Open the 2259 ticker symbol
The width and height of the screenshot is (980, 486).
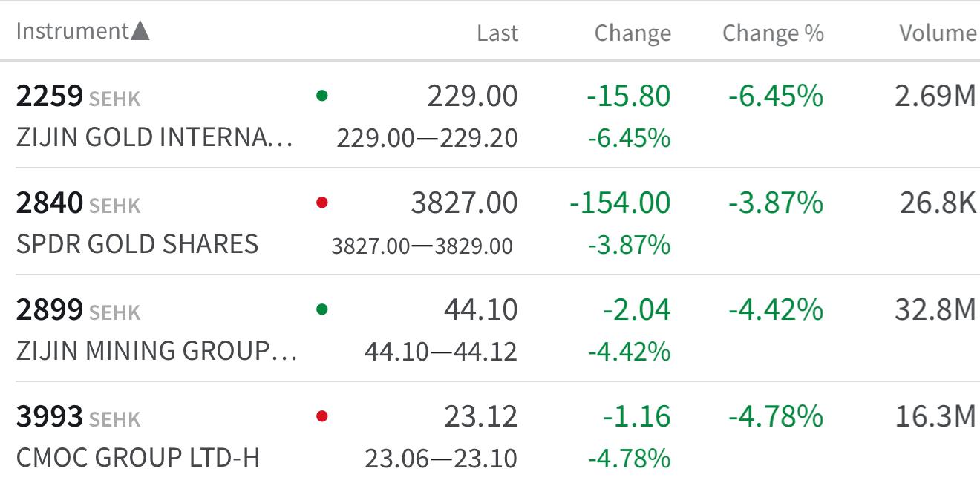[x=49, y=96]
